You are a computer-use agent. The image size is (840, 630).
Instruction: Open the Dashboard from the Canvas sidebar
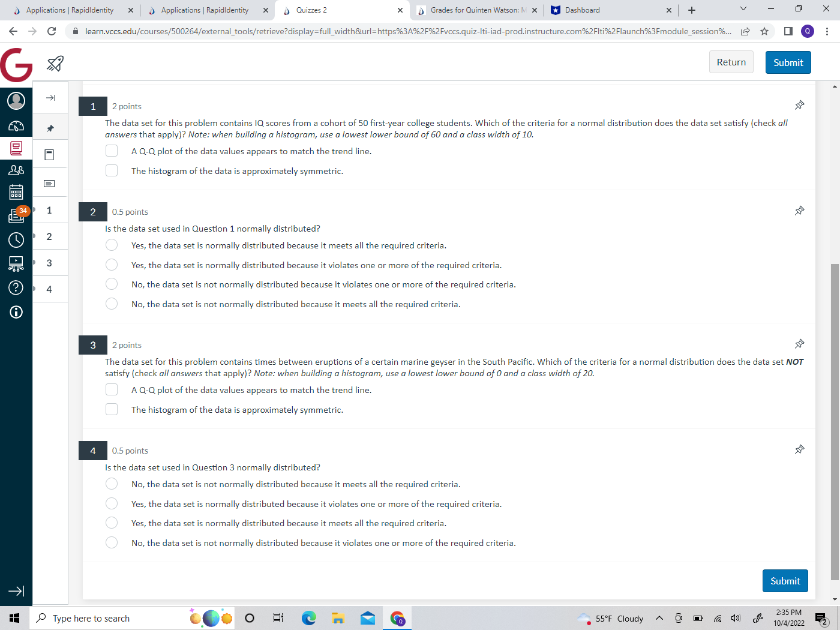[16, 125]
